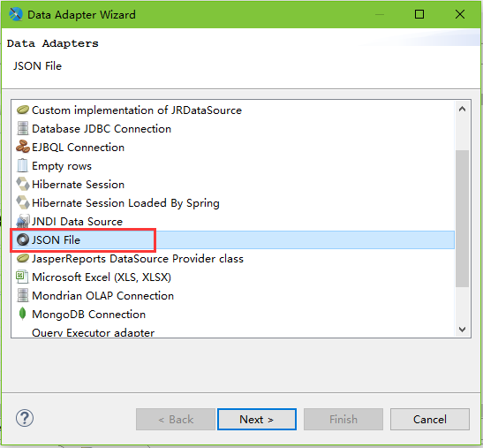Select Query Executor adapter entry

tap(93, 332)
